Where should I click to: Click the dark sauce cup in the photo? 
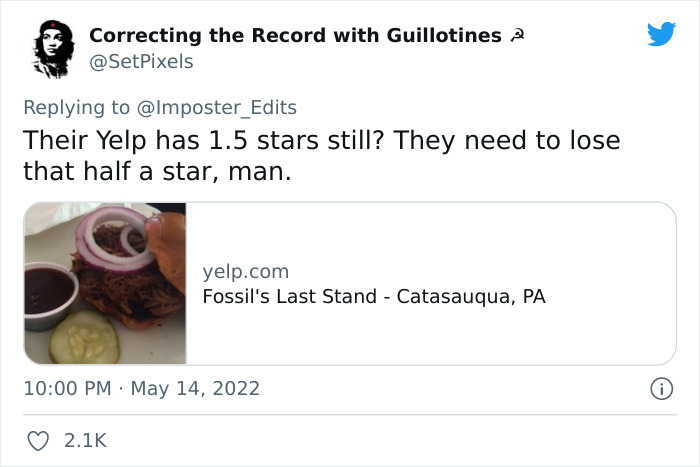[x=47, y=289]
